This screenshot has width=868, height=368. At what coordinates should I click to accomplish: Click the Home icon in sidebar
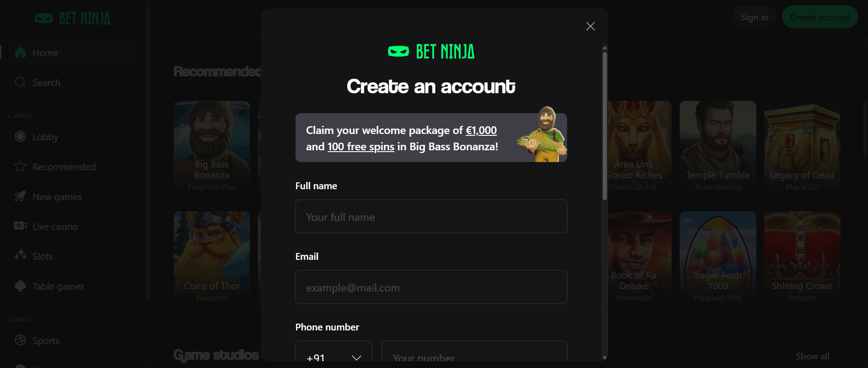(x=20, y=53)
